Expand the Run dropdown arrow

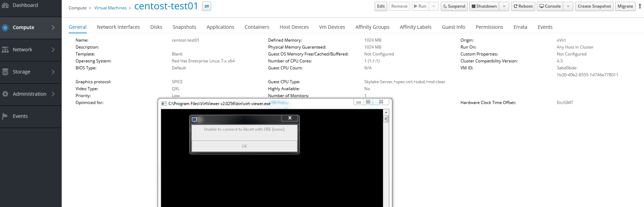(x=434, y=6)
